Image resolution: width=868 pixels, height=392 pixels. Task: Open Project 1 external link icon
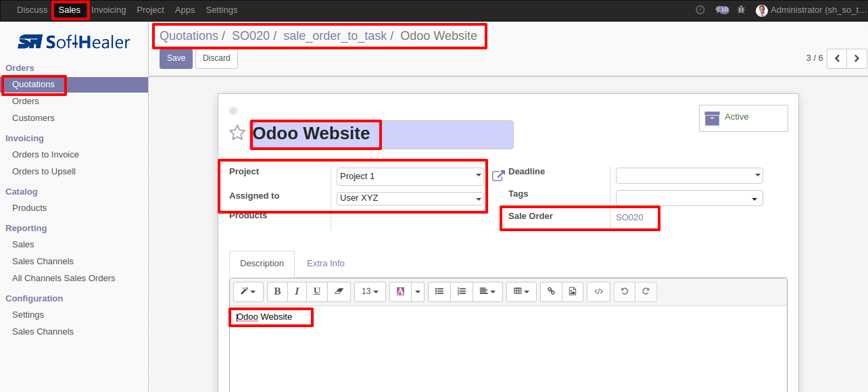tap(498, 176)
